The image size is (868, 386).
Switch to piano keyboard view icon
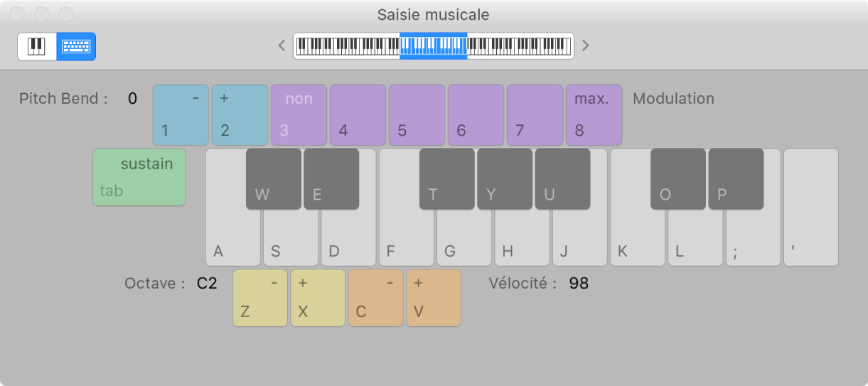click(37, 47)
